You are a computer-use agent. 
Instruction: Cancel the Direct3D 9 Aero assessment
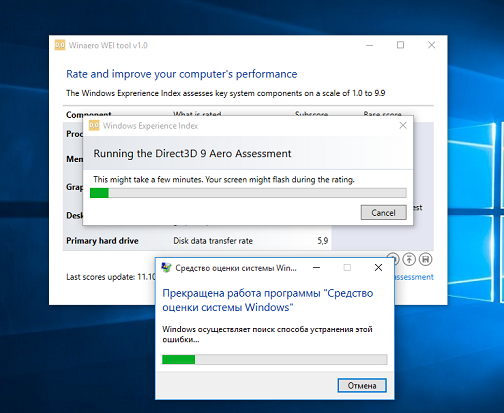[383, 213]
